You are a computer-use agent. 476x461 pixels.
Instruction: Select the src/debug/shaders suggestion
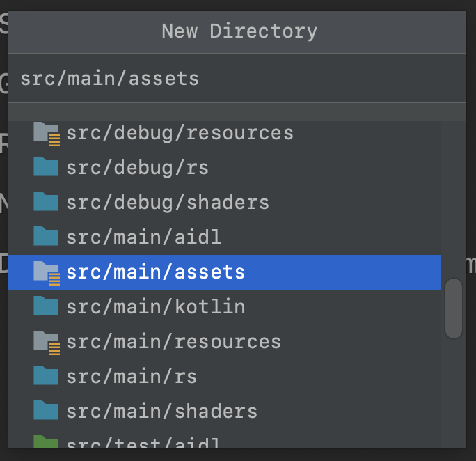(225, 203)
